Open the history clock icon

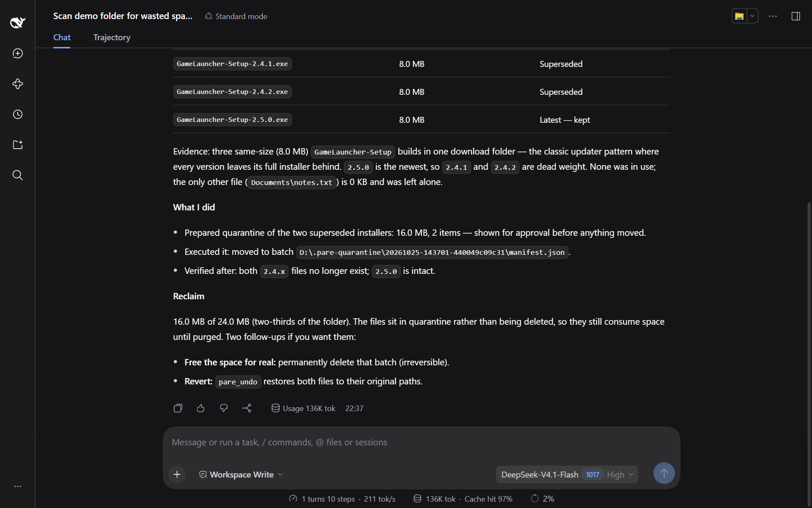(18, 114)
